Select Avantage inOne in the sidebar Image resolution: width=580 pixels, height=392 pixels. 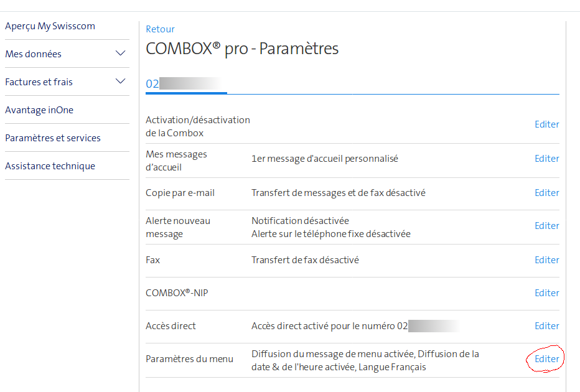coord(39,110)
